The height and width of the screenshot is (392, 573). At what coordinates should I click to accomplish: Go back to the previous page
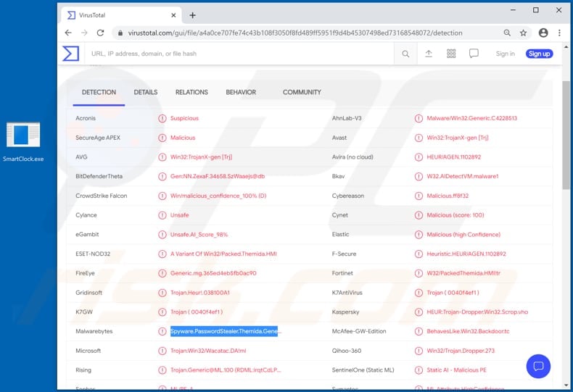[x=68, y=33]
